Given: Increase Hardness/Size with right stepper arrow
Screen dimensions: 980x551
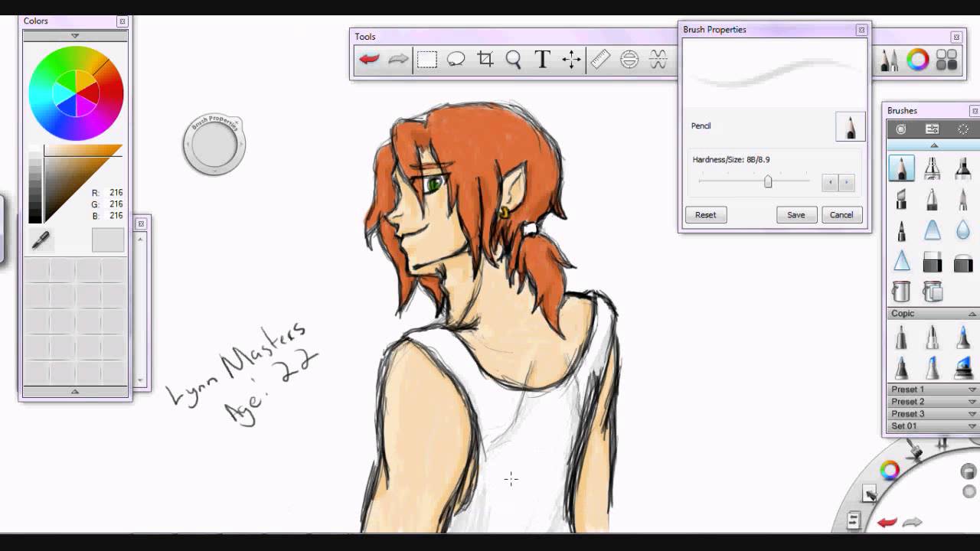Looking at the screenshot, I should pyautogui.click(x=847, y=182).
